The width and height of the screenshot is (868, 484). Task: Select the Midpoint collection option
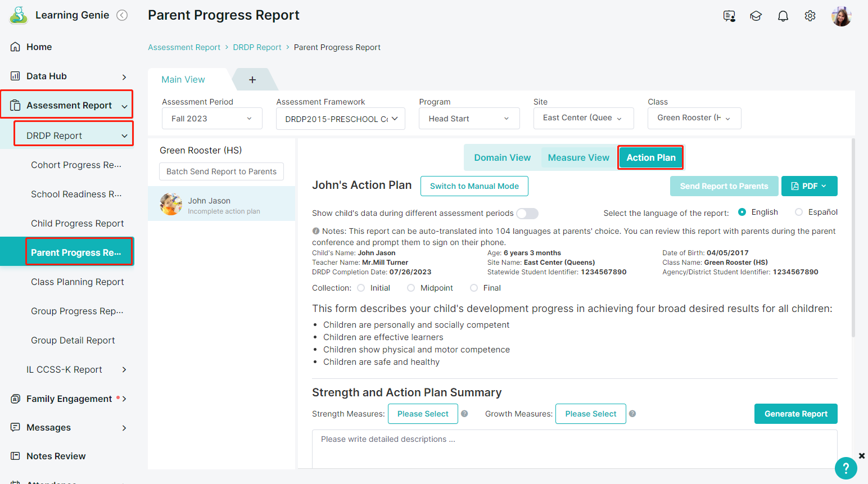point(411,288)
